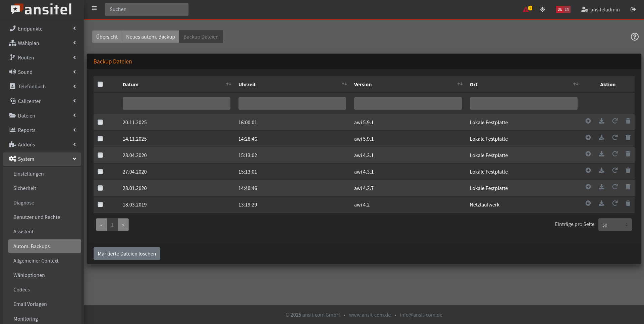Click the Datum column filter field
Image resolution: width=644 pixels, height=324 pixels.
[x=176, y=103]
